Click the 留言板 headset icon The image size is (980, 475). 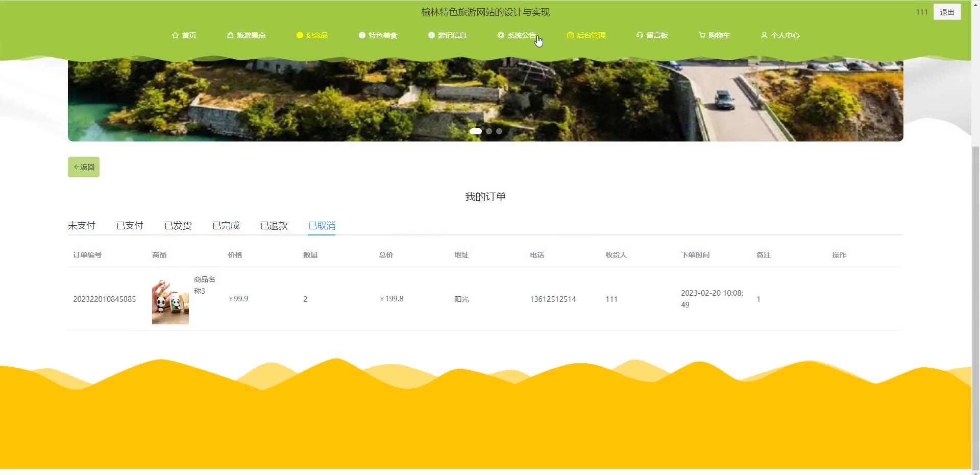point(640,35)
